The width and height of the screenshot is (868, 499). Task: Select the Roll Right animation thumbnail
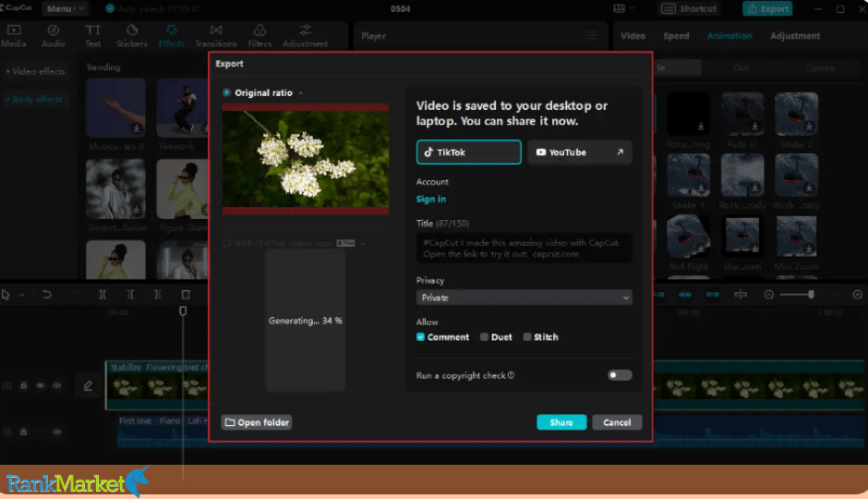click(688, 236)
